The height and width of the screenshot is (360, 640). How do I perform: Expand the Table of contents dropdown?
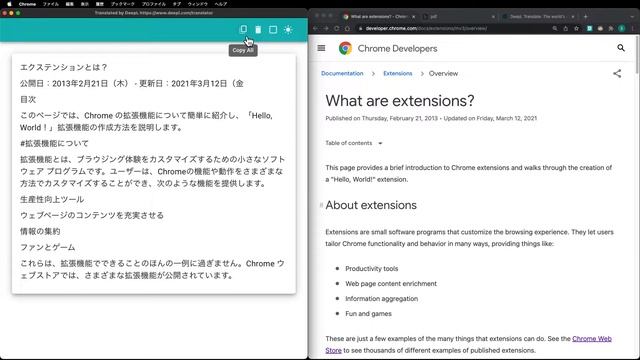[x=353, y=143]
